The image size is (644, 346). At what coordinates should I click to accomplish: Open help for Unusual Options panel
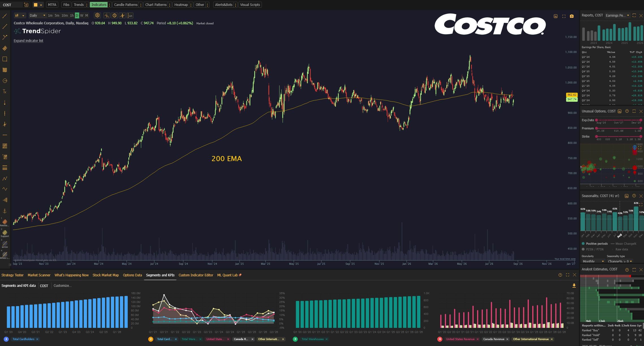pos(627,111)
